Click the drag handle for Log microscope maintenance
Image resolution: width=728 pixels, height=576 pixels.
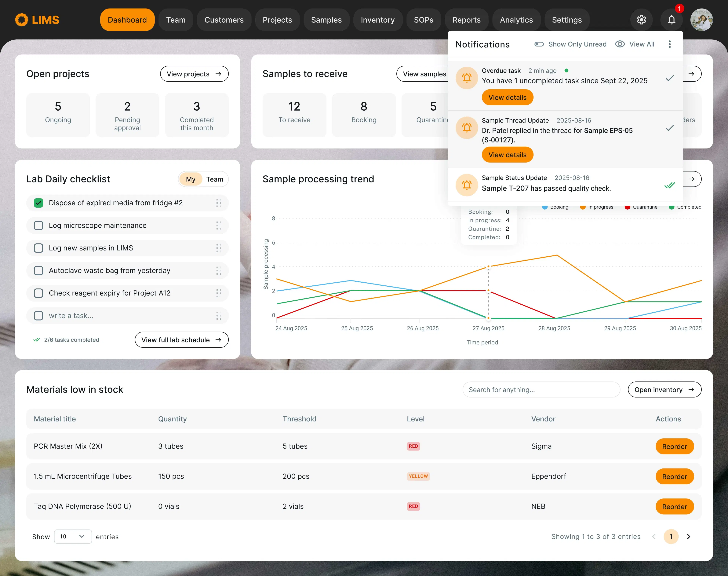(219, 226)
